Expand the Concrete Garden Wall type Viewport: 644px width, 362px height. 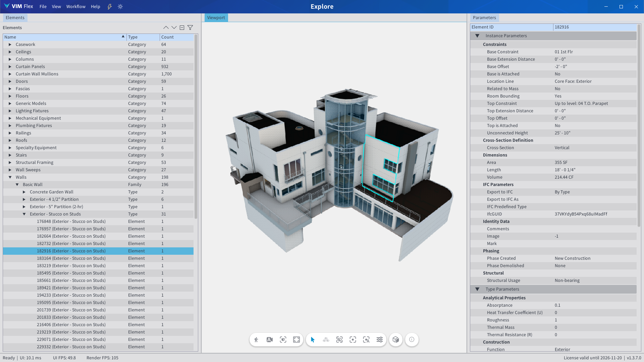[24, 192]
